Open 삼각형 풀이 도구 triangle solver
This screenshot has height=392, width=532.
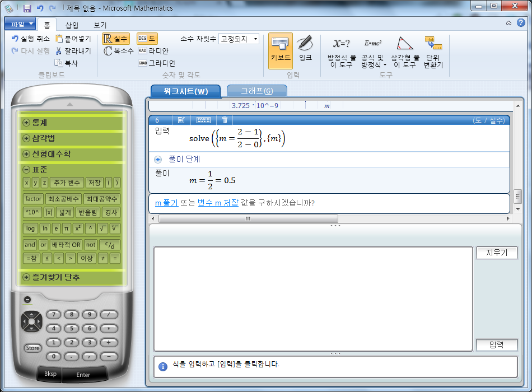coord(405,52)
